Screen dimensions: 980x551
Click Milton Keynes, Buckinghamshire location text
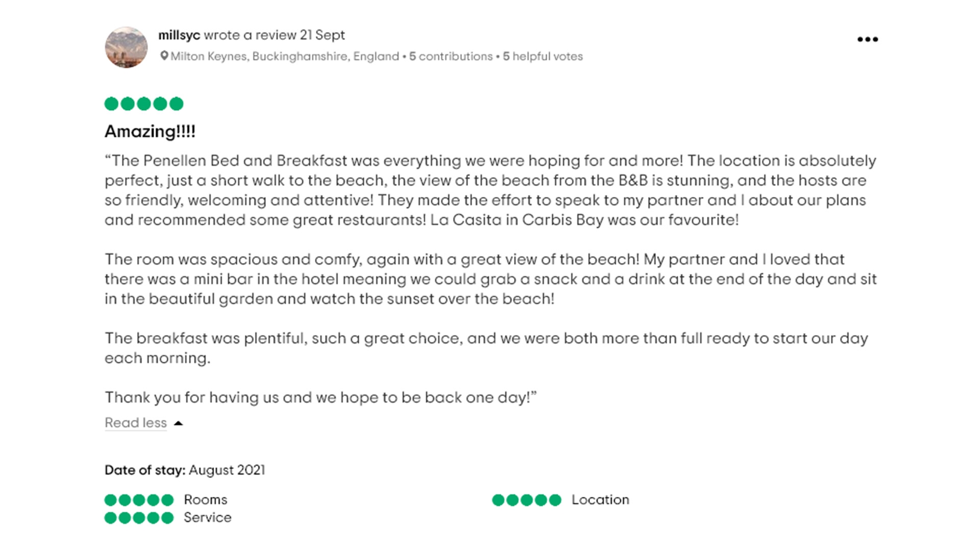[x=285, y=56]
